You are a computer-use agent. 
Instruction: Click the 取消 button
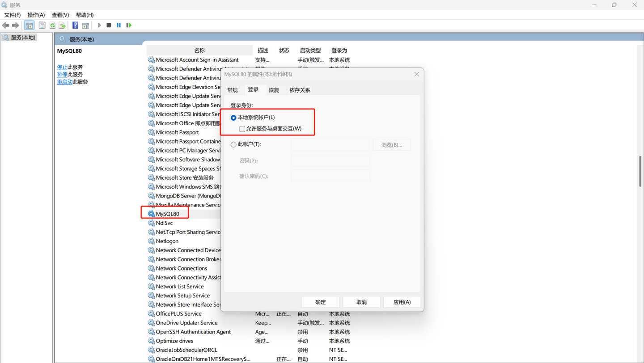click(x=361, y=302)
